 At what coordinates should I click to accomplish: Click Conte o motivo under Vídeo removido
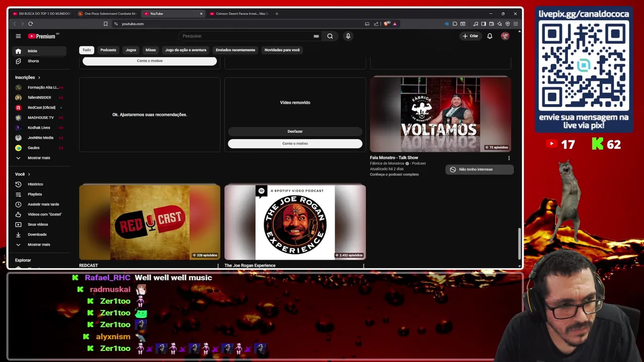pos(295,143)
